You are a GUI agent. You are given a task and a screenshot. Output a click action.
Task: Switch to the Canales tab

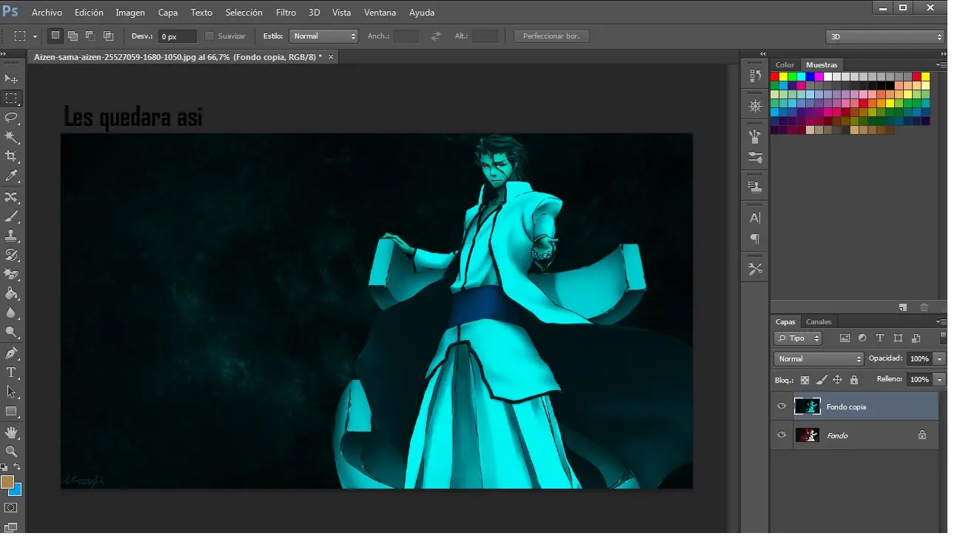pyautogui.click(x=819, y=322)
